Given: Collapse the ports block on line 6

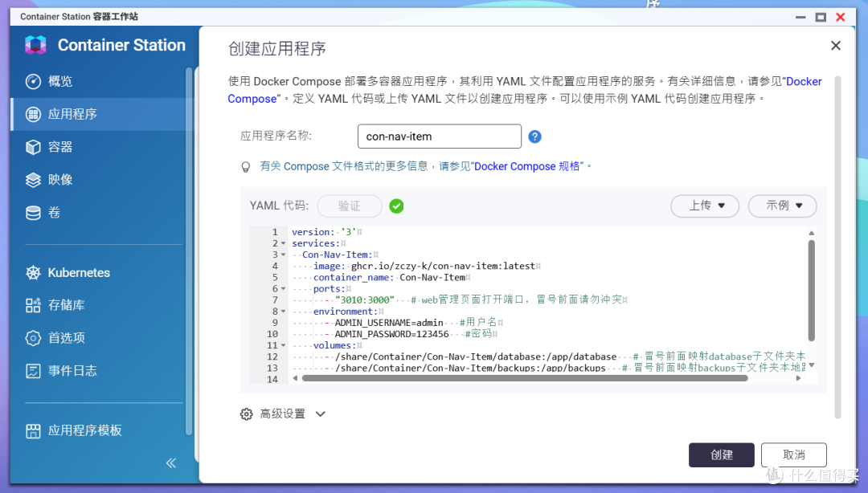Looking at the screenshot, I should [x=284, y=289].
